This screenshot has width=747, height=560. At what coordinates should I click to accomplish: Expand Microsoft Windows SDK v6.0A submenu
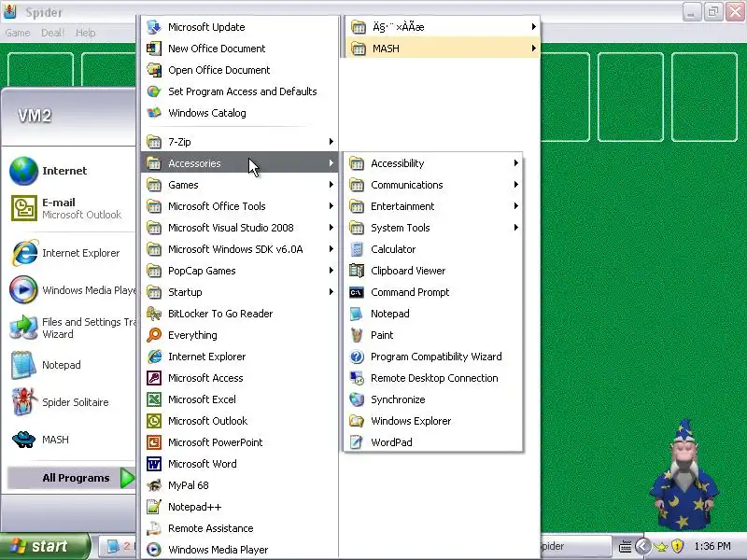click(239, 248)
